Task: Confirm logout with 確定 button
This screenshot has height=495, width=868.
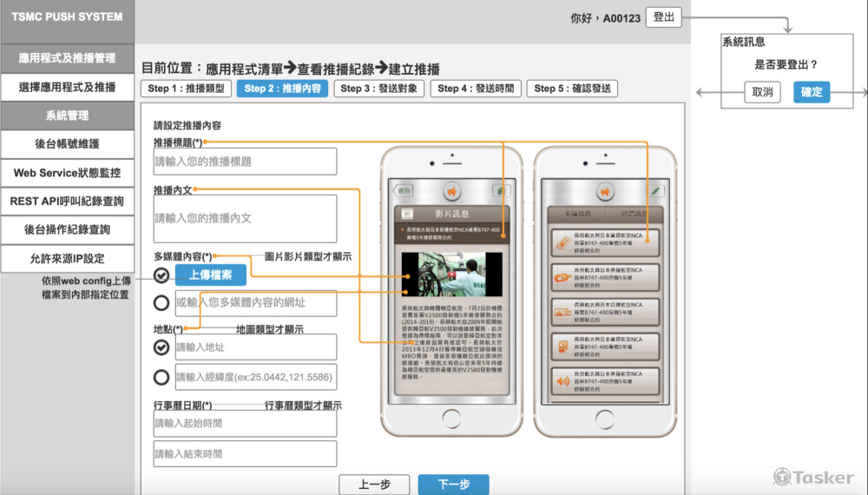Action: 812,92
